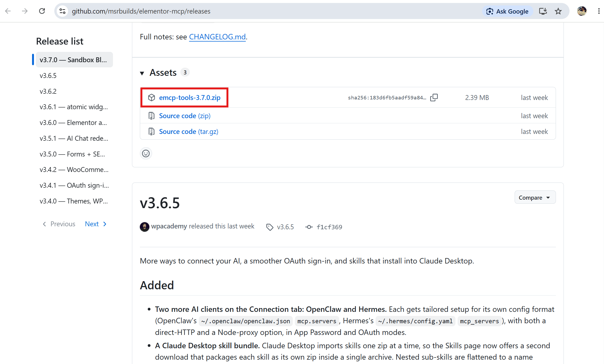This screenshot has height=364, width=604.
Task: Download Source code (tar.gz)
Action: tap(189, 131)
